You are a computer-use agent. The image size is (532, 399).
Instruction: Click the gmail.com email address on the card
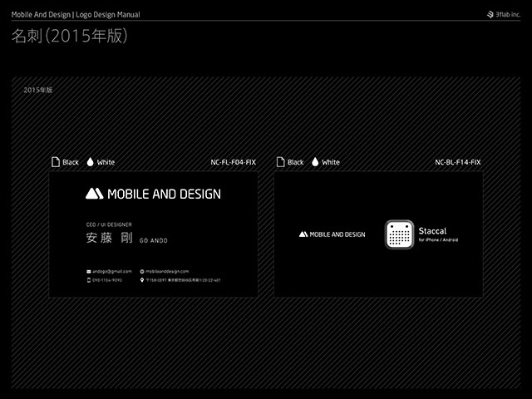point(112,272)
